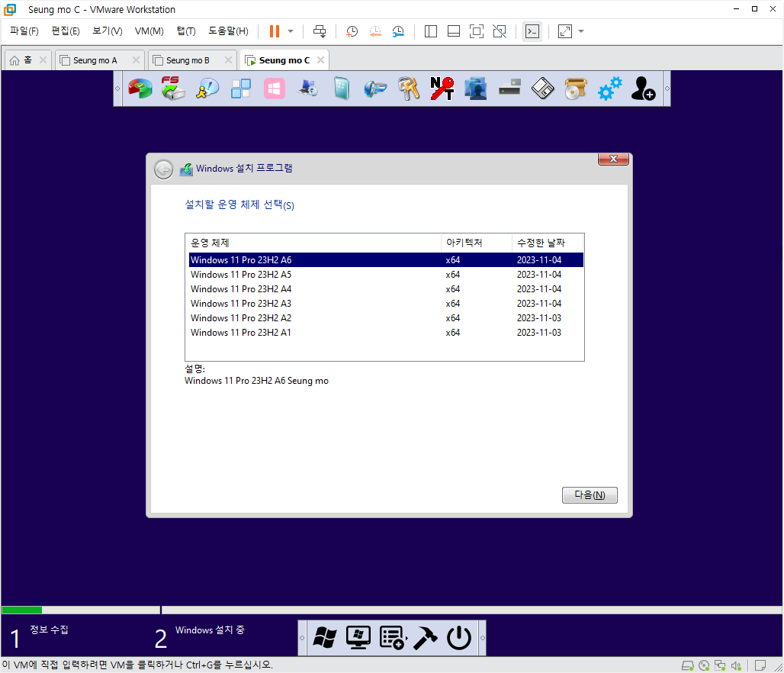784x673 pixels.
Task: Enter full screen mode icon
Action: (x=477, y=31)
